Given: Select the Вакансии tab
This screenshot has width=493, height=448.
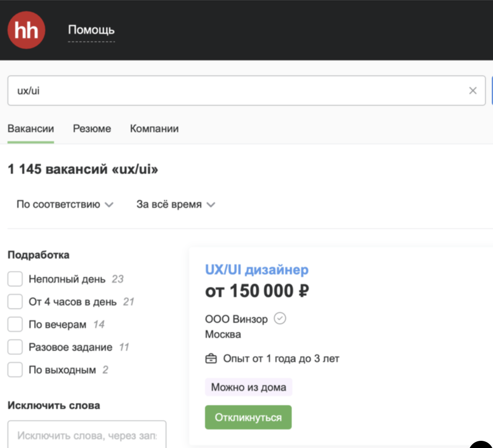Looking at the screenshot, I should (31, 129).
